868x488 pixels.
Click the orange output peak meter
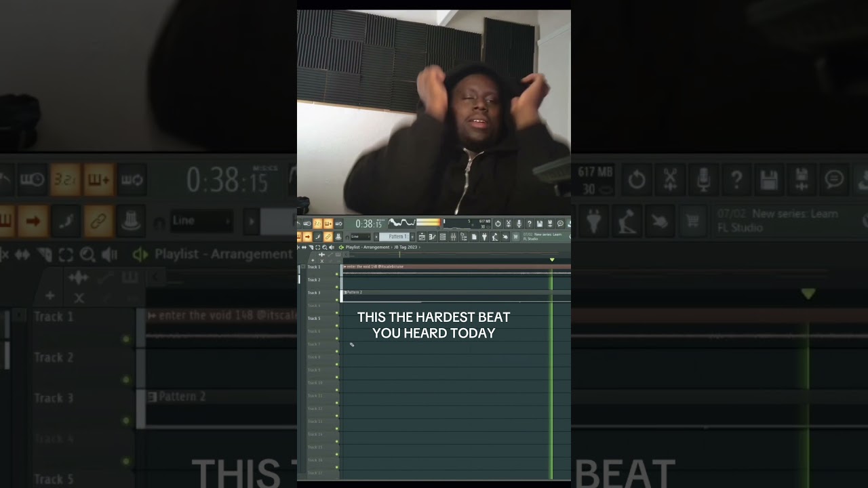point(429,222)
